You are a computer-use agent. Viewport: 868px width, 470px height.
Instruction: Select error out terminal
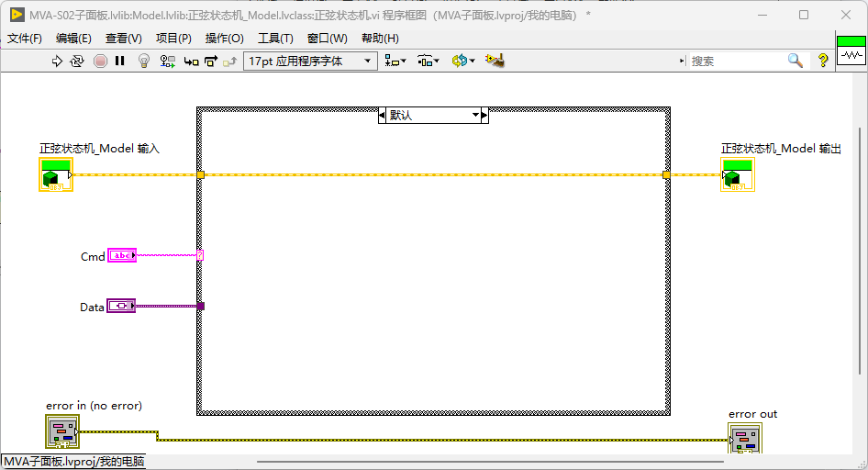tap(745, 439)
